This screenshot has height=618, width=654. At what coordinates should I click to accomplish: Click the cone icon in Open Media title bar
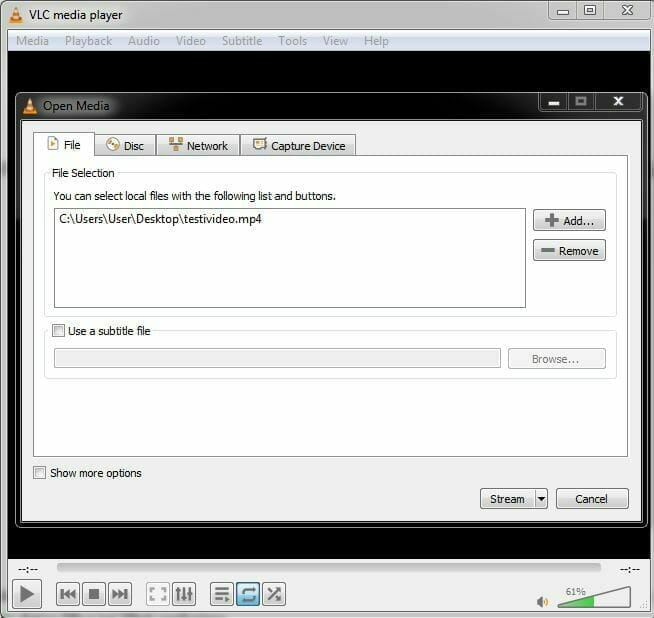point(30,106)
